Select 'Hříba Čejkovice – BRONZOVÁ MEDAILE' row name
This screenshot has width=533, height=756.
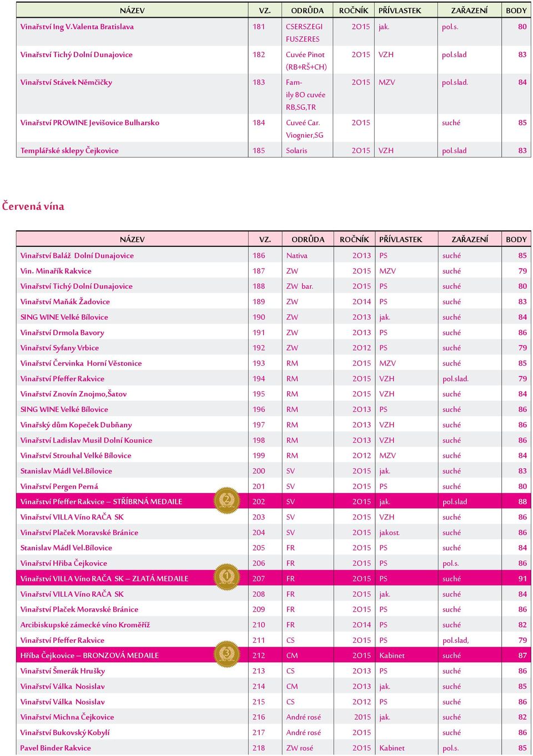[x=89, y=656]
